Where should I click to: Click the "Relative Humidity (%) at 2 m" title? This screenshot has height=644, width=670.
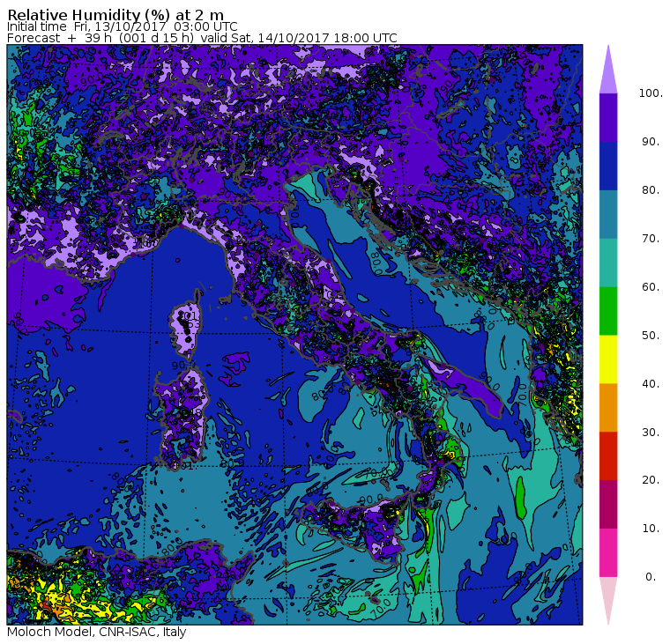115,15
